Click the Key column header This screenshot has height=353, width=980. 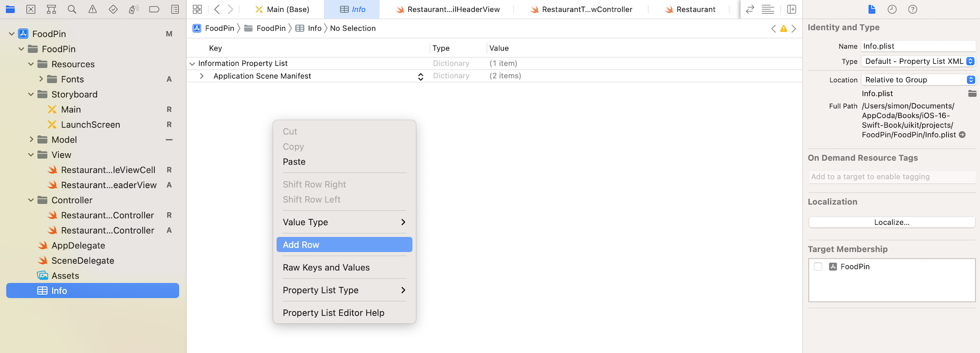(x=215, y=48)
